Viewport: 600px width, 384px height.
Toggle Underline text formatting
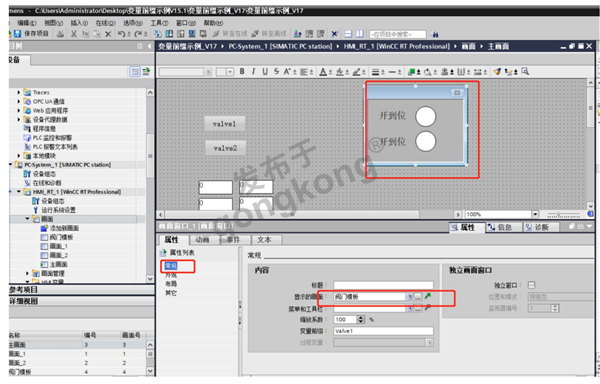point(265,72)
